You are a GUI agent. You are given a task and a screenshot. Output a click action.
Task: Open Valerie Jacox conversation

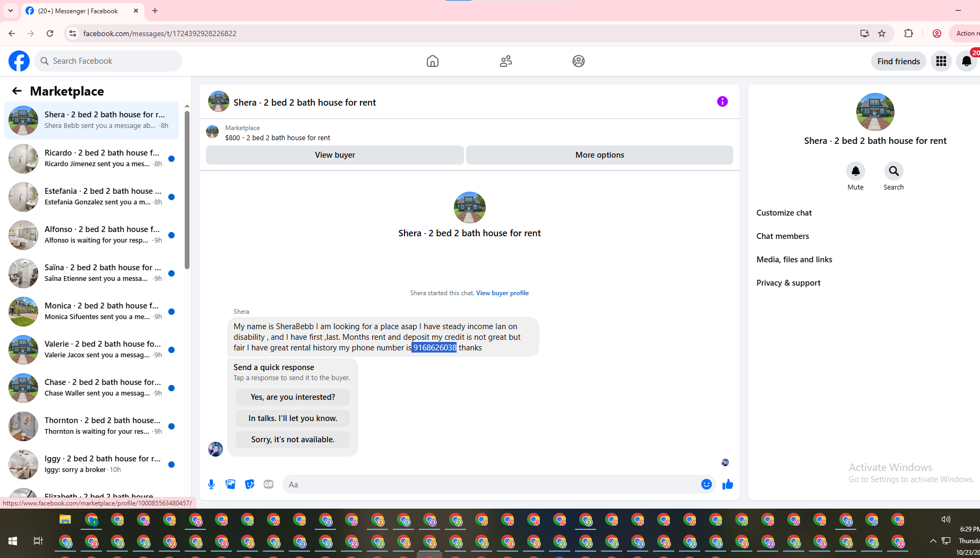click(91, 349)
